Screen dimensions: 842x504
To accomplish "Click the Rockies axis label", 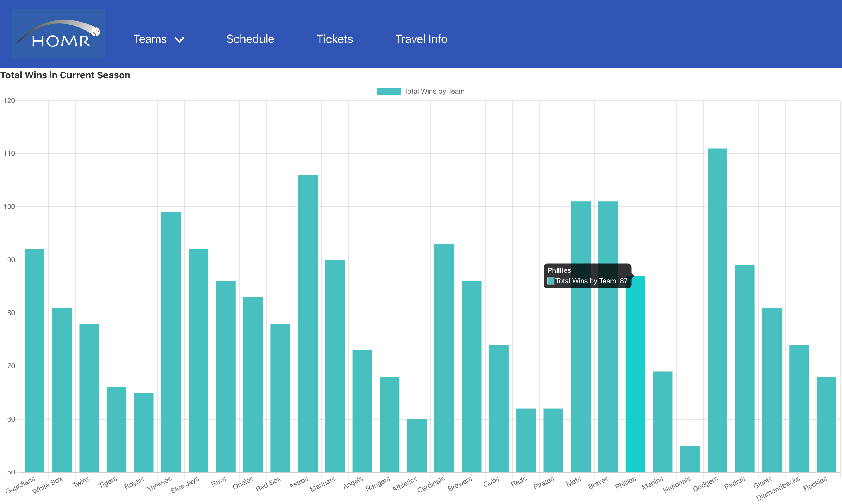I will tap(815, 483).
